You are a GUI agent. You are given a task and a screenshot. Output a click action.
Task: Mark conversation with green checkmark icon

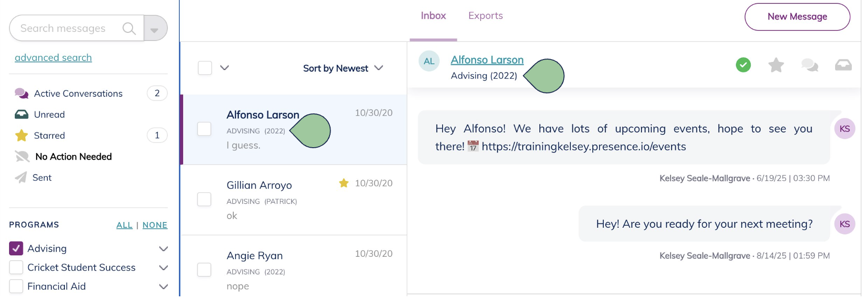[x=743, y=65]
